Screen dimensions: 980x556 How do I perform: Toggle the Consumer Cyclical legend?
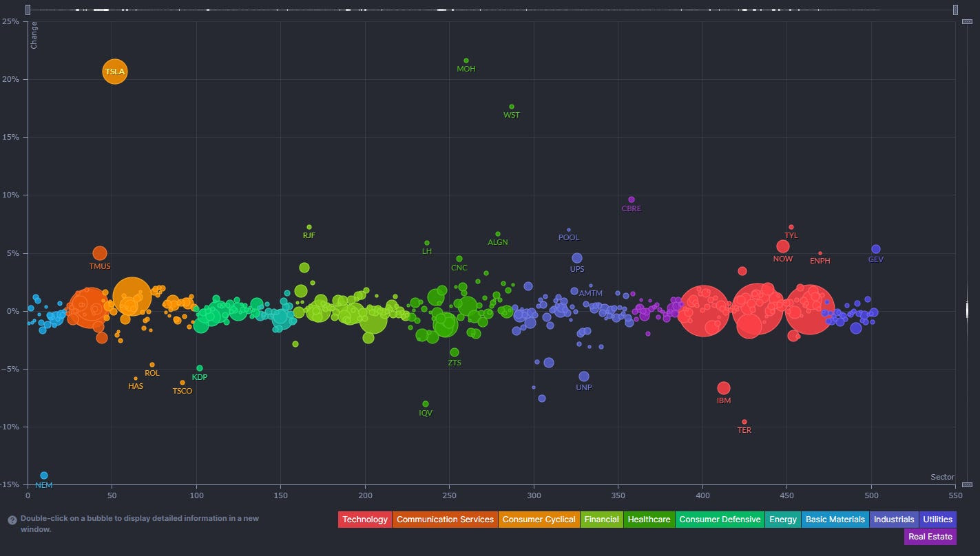(539, 520)
